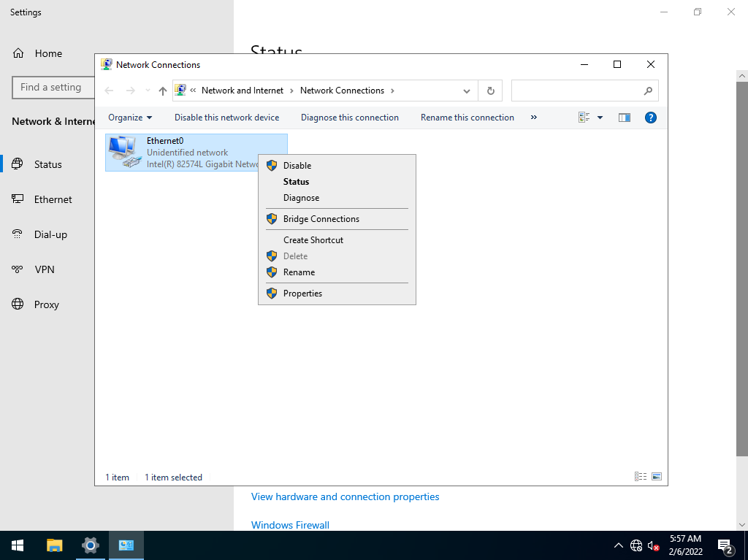Open Help with the question mark icon

651,118
